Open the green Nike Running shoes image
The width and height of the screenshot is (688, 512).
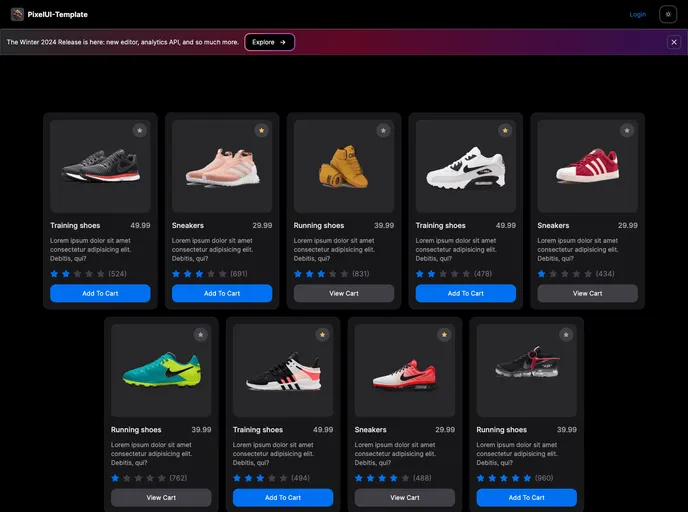click(x=161, y=370)
